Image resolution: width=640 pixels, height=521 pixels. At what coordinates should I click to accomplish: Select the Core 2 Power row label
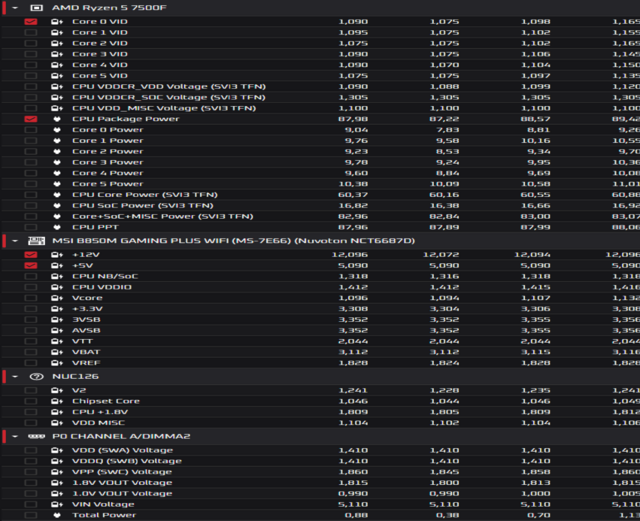[x=108, y=151]
